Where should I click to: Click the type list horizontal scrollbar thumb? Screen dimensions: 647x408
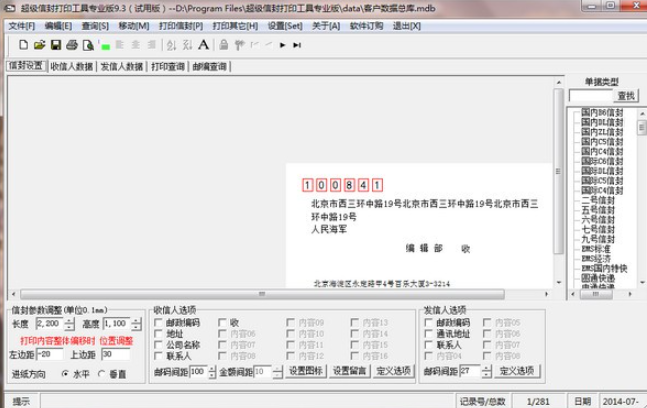pos(596,294)
